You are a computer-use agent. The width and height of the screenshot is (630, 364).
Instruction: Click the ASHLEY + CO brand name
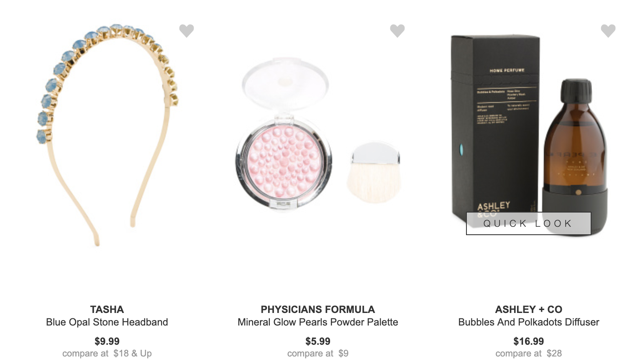[529, 309]
